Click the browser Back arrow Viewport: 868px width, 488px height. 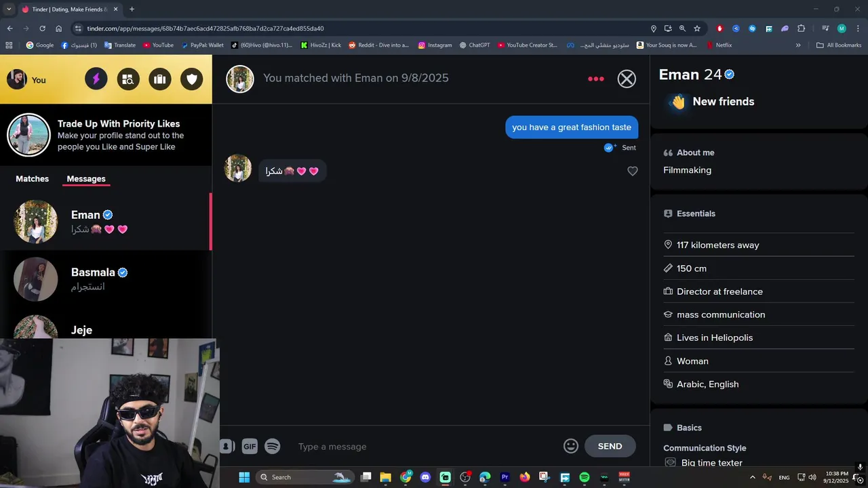9,28
